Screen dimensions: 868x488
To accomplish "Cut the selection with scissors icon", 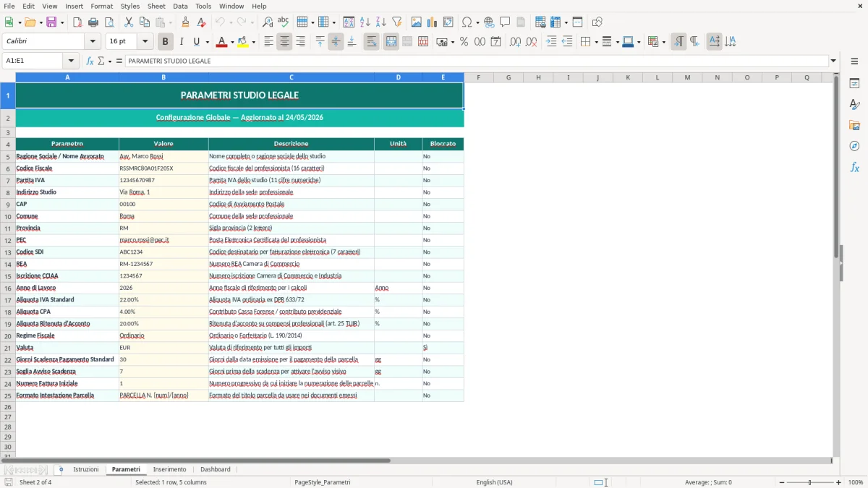I will coord(128,22).
